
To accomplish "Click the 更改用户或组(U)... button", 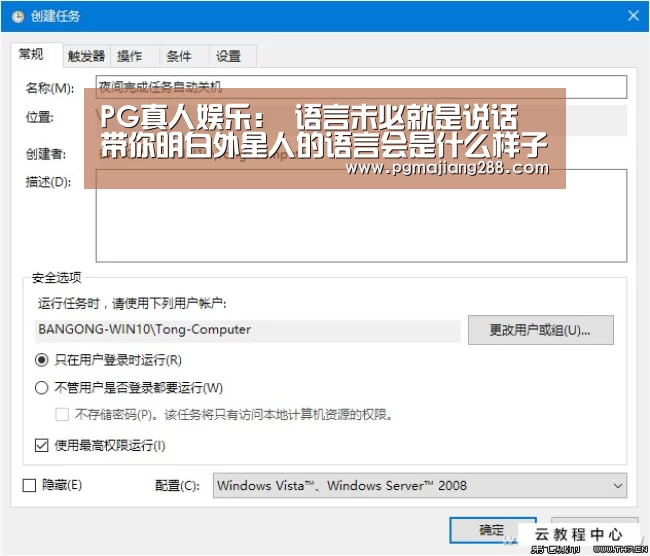I will coord(541,330).
